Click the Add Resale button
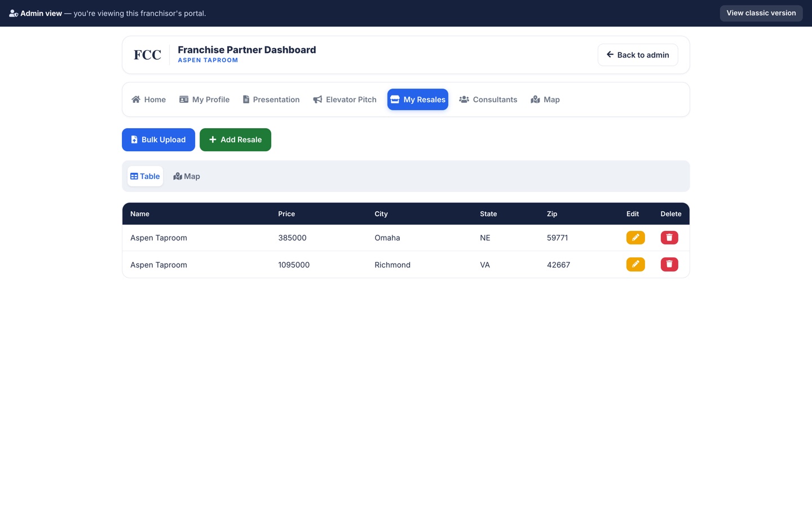812x508 pixels. tap(235, 139)
